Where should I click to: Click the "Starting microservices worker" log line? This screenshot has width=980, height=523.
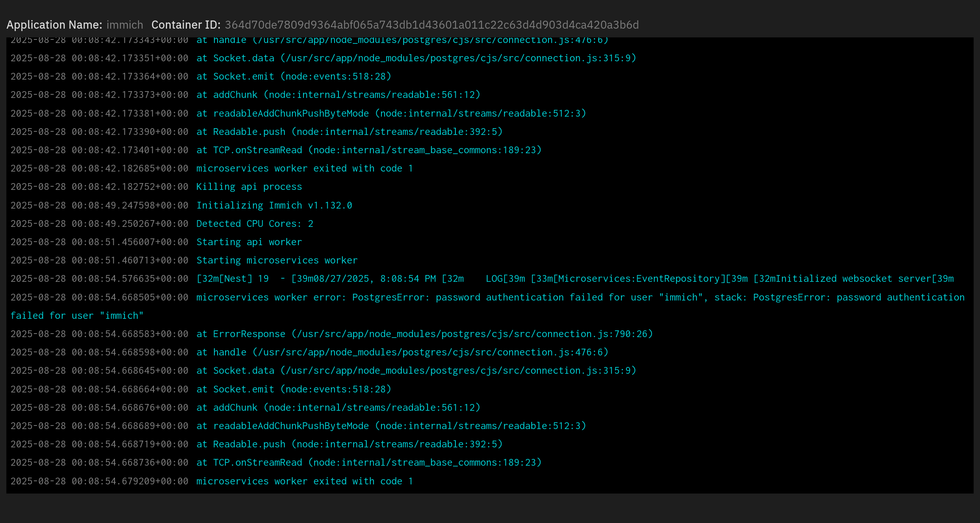click(277, 260)
